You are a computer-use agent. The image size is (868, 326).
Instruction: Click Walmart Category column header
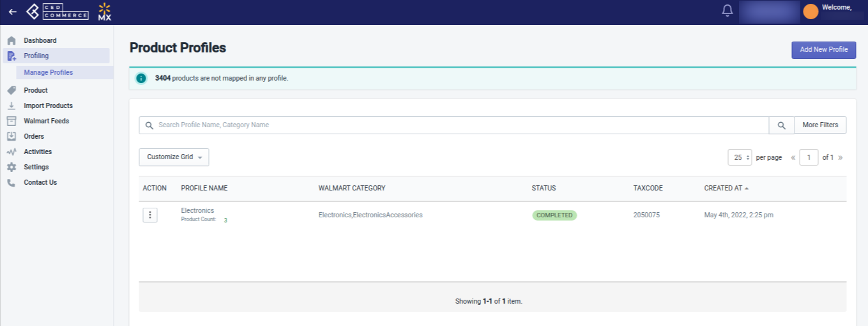[x=352, y=189]
